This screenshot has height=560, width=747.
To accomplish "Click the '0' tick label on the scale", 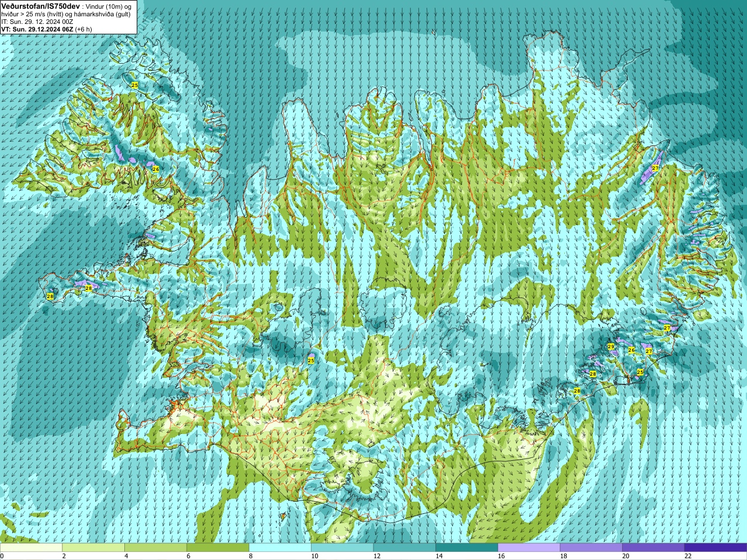I will [2, 556].
